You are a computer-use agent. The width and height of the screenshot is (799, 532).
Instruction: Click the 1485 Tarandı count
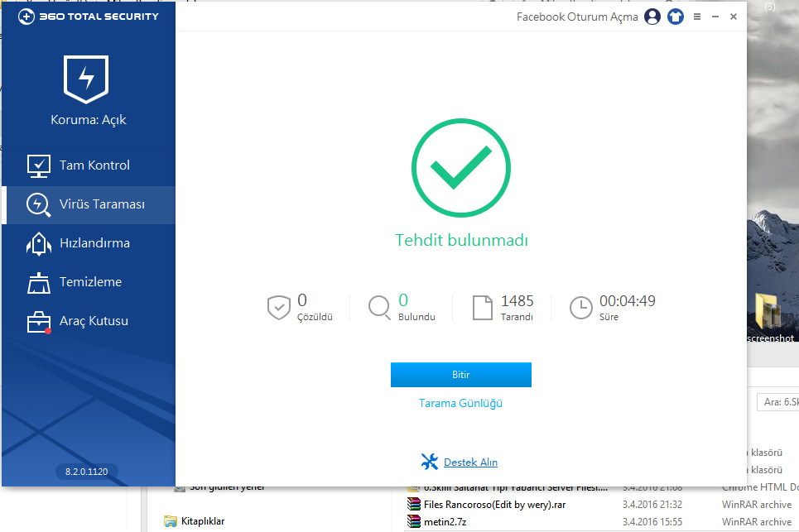coord(517,301)
